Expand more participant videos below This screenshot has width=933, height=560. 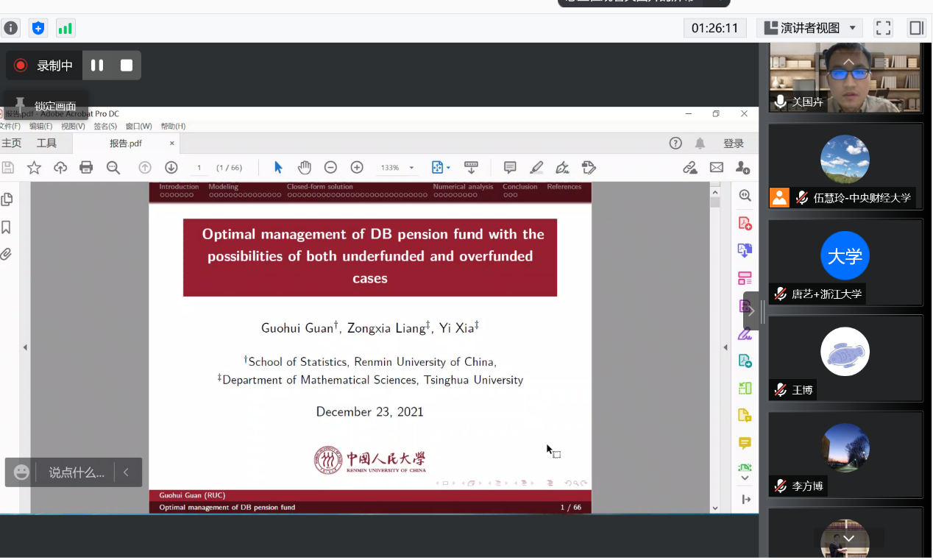point(848,539)
